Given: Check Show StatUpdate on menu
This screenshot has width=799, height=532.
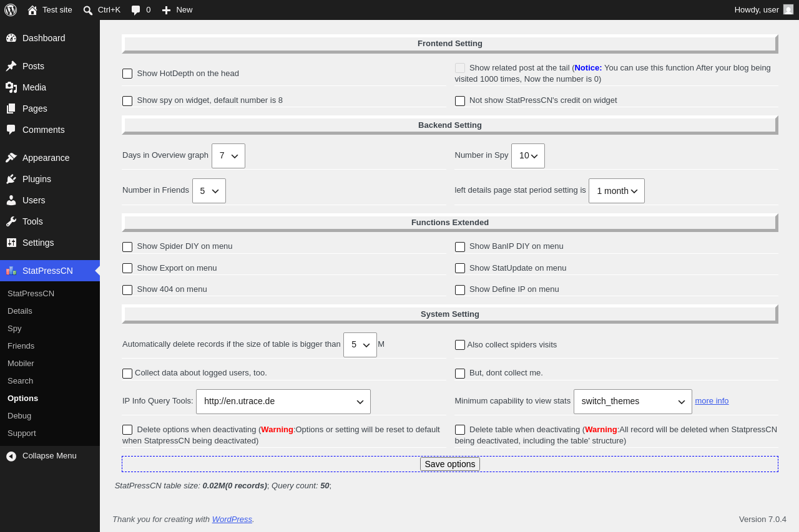Looking at the screenshot, I should [460, 268].
